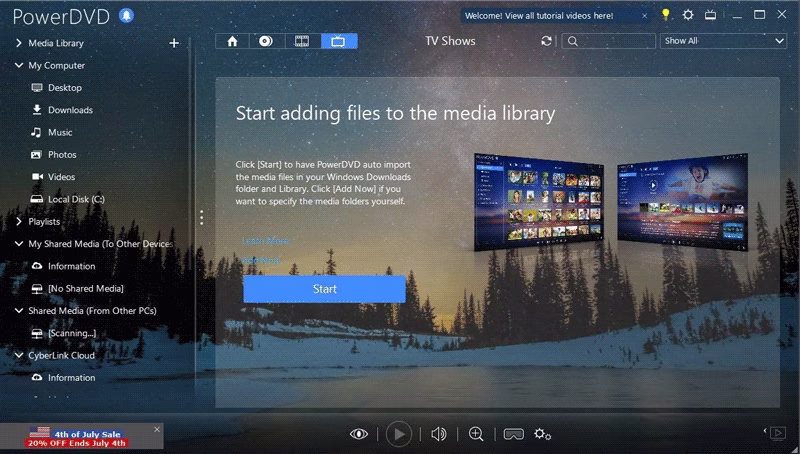Image resolution: width=800 pixels, height=454 pixels.
Task: Click the Add Now link
Action: (x=261, y=260)
